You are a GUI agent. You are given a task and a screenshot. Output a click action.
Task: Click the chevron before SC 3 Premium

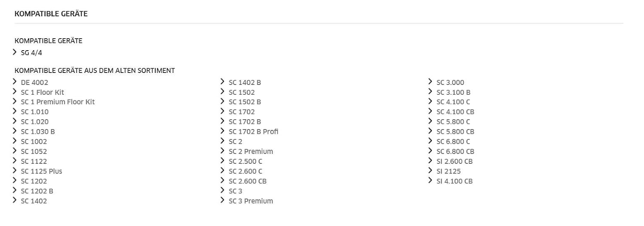[x=222, y=200]
